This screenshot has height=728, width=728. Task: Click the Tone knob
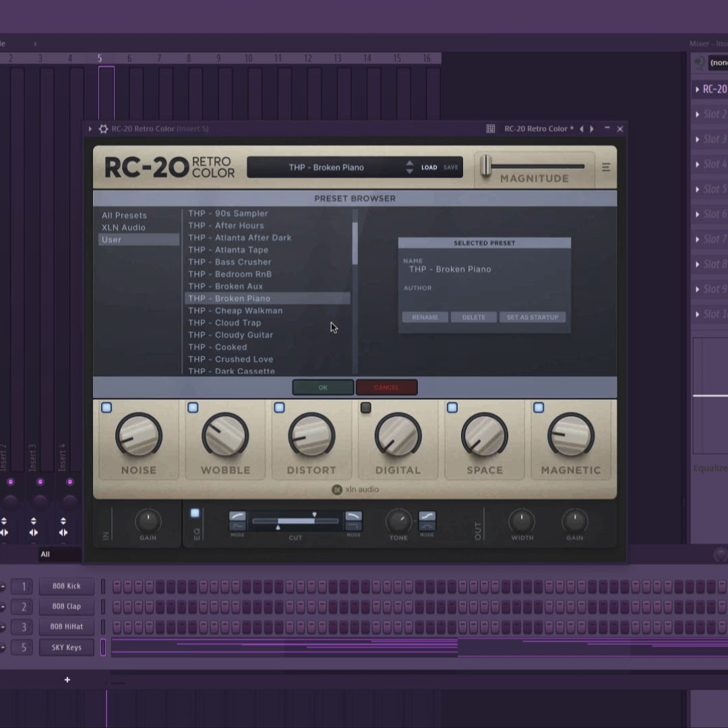click(x=398, y=521)
